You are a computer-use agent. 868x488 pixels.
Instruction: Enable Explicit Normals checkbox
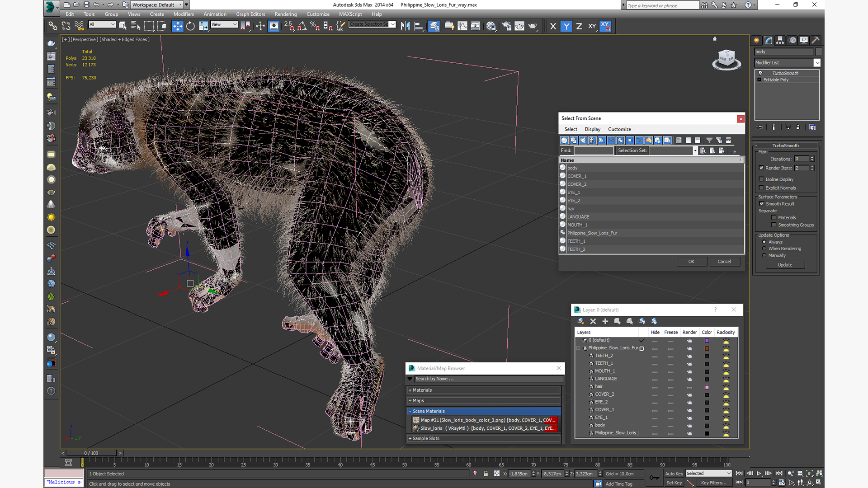click(x=761, y=188)
